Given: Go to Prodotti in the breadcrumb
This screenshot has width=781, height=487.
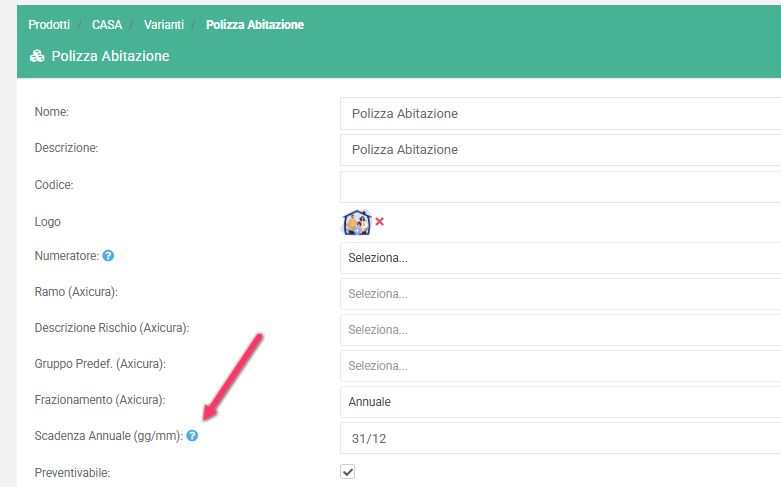Looking at the screenshot, I should coord(49,24).
